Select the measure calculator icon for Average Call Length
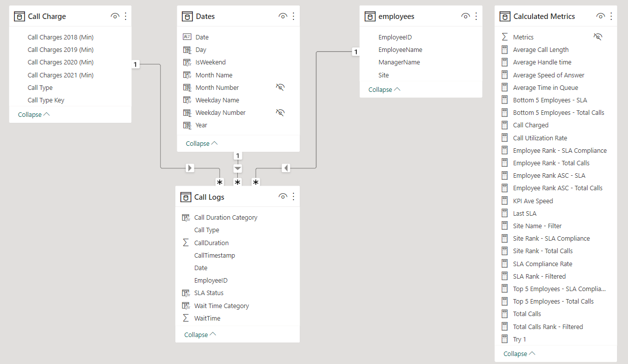Viewport: 628px width, 364px height. click(x=504, y=49)
